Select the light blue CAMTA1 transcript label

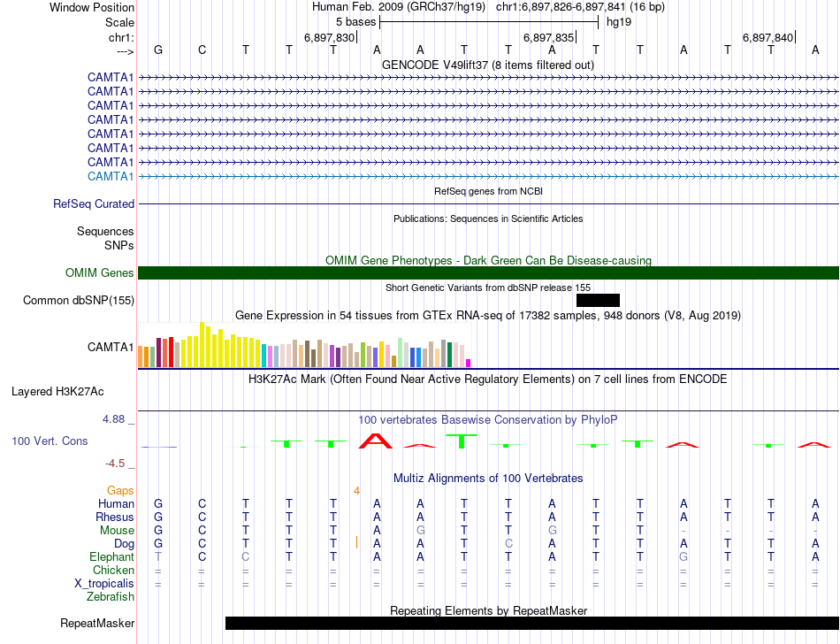111,176
